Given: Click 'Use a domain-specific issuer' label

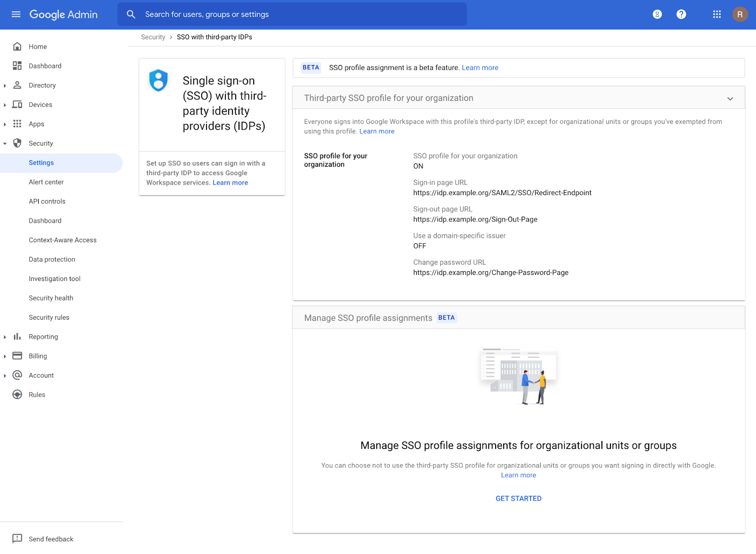Looking at the screenshot, I should (x=459, y=236).
